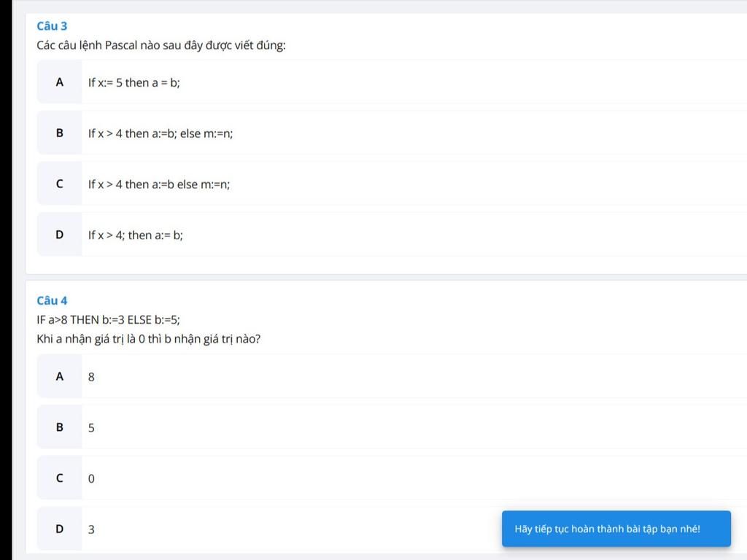Click the letter B box in Câu 4
747x560 pixels.
(60, 427)
